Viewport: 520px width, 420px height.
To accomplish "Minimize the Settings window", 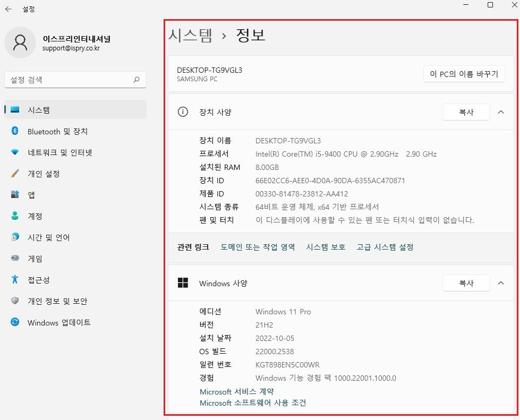I will tap(466, 5).
